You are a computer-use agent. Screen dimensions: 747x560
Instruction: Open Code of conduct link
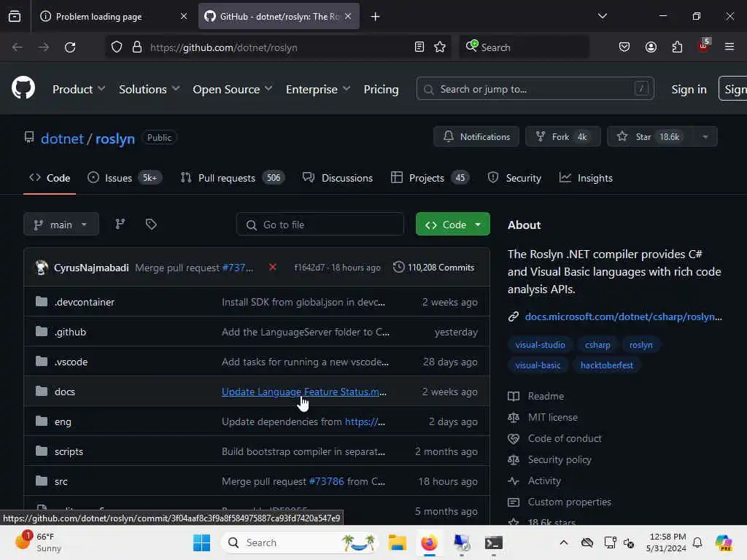point(564,438)
